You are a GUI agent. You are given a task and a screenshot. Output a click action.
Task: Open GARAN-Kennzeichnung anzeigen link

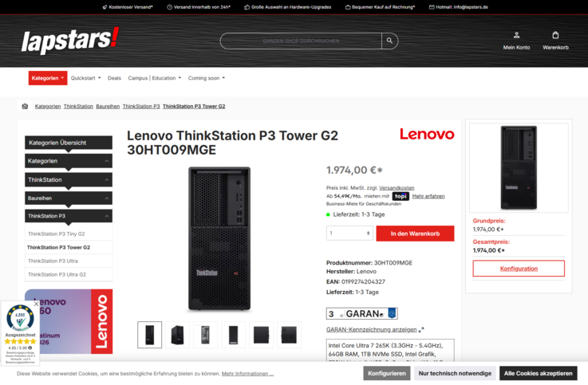(371, 329)
